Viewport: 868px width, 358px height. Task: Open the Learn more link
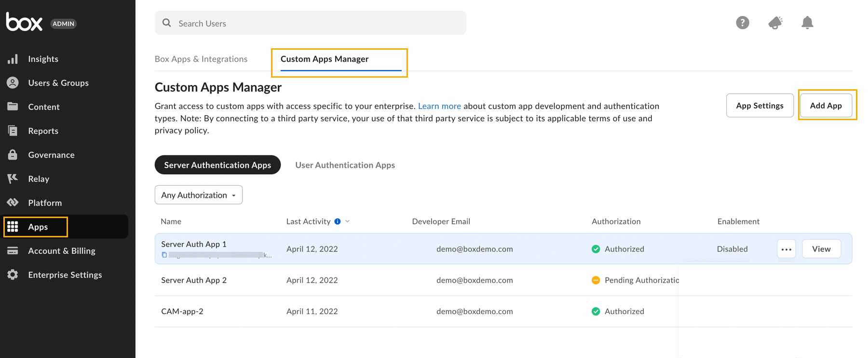pos(439,106)
